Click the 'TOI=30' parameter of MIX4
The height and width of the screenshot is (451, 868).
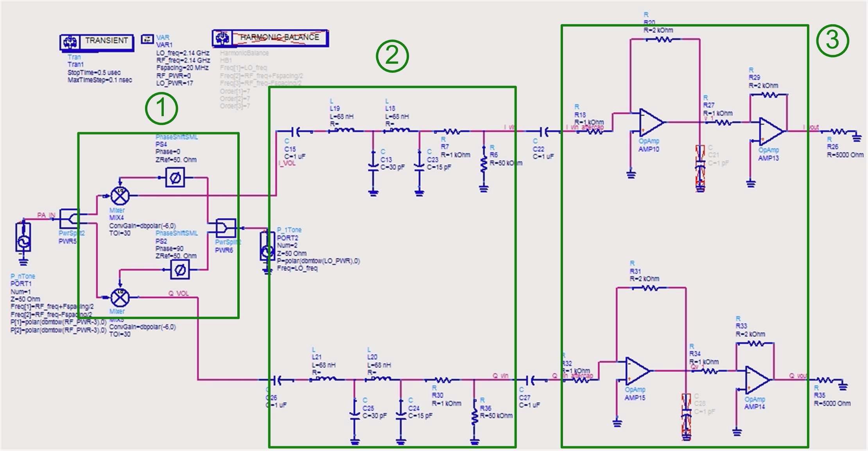(120, 233)
